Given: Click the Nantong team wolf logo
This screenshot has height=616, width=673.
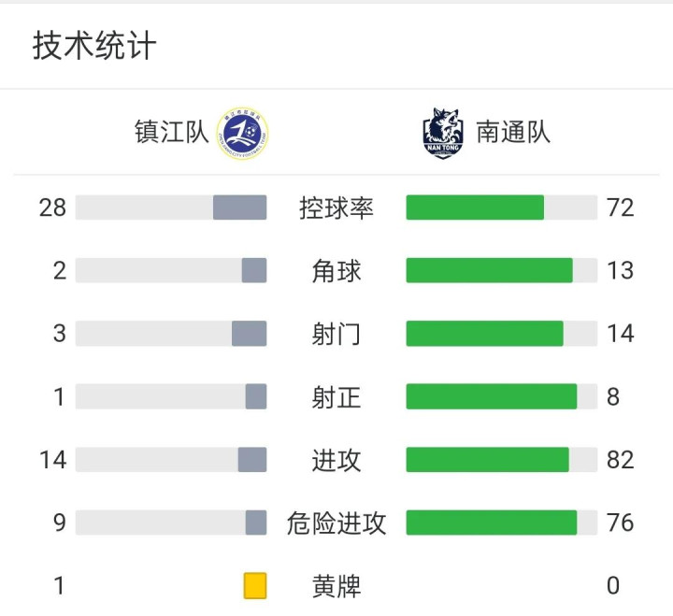Looking at the screenshot, I should click(x=442, y=132).
